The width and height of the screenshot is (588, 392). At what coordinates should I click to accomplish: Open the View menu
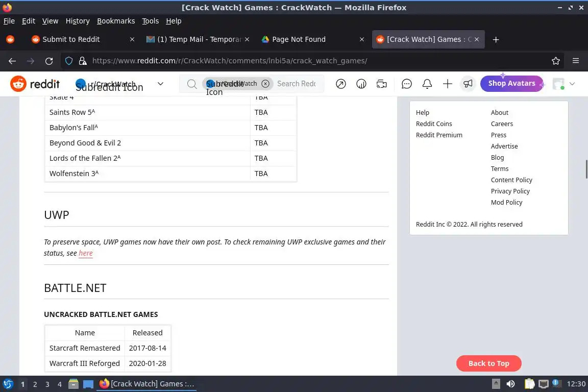point(50,21)
